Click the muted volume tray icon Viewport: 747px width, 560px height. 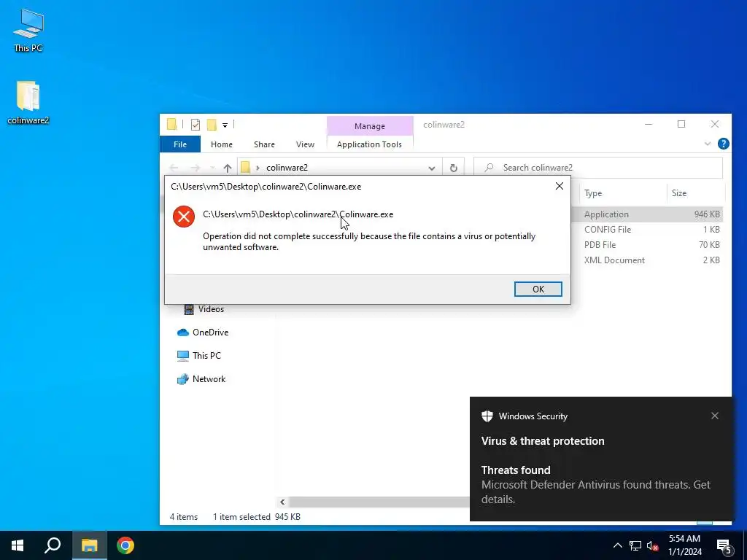point(652,545)
